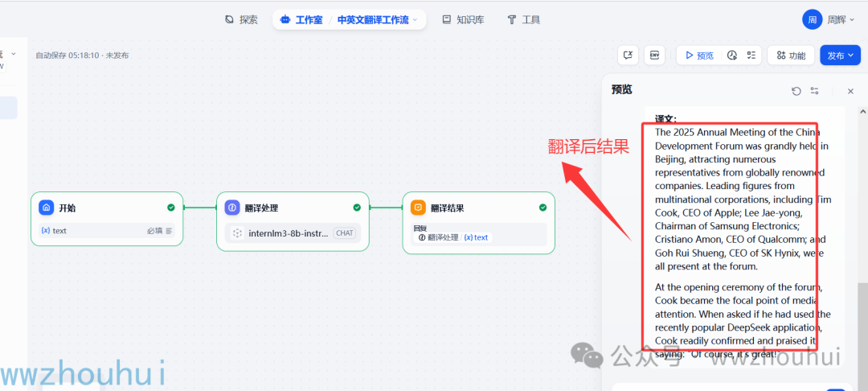Viewport: 868px width, 391px height.
Task: Open the 功能 features panel
Action: (x=791, y=56)
